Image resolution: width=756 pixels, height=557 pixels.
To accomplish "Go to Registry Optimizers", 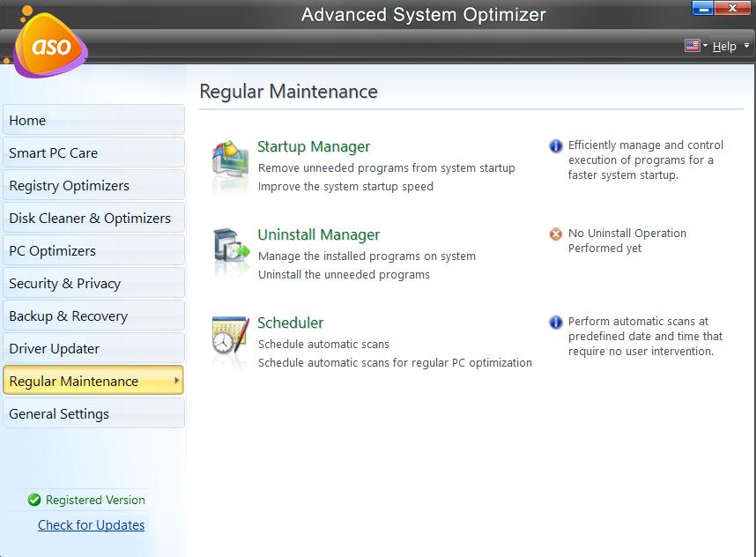I will tap(93, 186).
